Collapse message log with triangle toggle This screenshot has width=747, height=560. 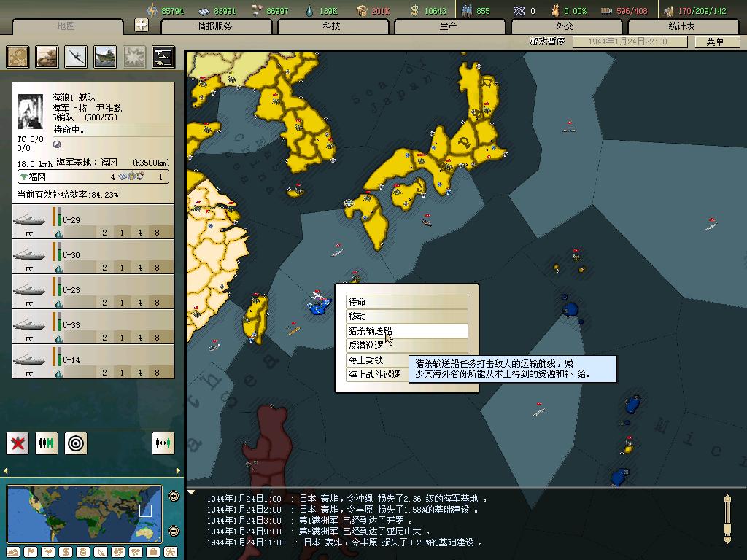point(191,492)
